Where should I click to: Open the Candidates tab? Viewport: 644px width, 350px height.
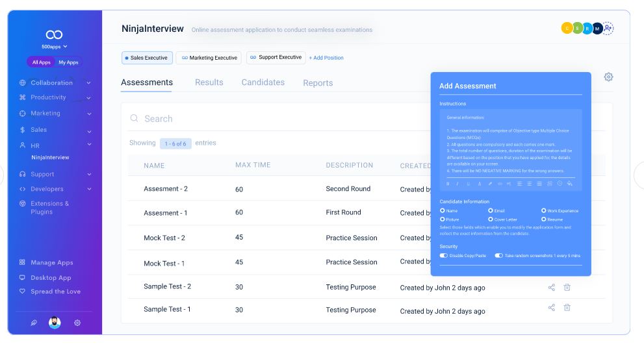(263, 82)
